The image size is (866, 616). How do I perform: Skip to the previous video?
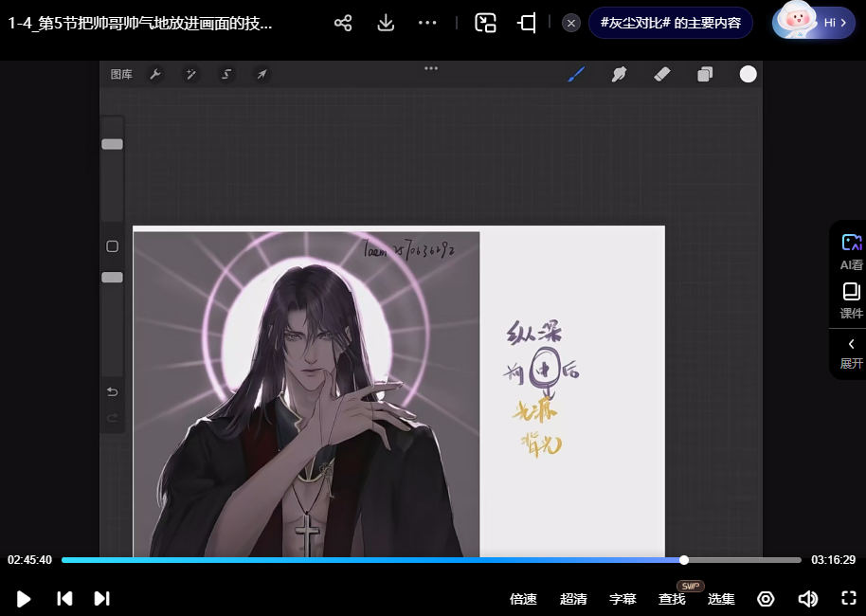point(64,599)
